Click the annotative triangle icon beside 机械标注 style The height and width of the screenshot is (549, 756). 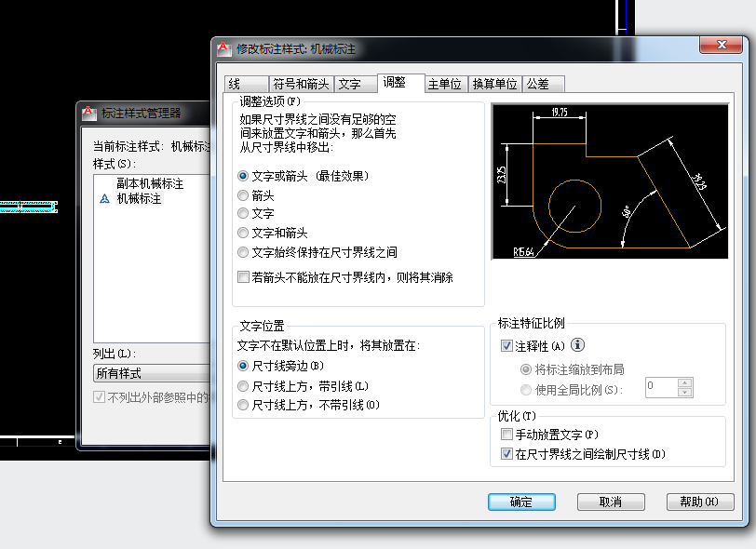(104, 199)
